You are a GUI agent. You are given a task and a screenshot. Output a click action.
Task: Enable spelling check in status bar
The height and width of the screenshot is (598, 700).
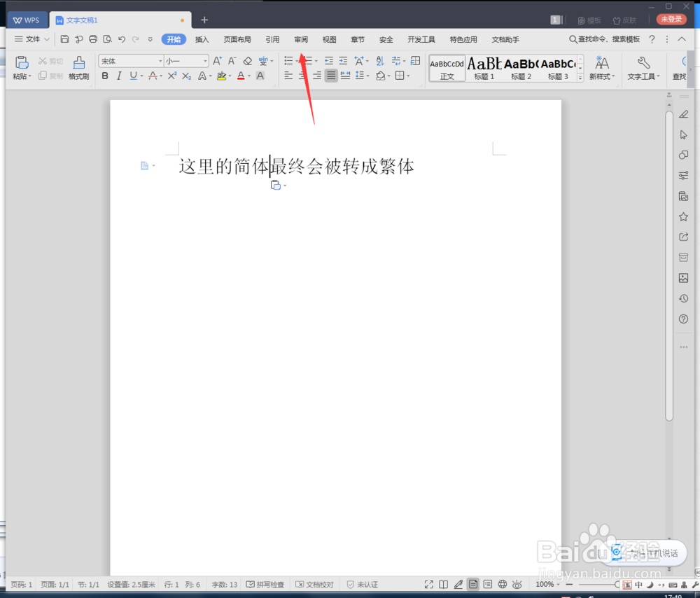click(x=266, y=584)
